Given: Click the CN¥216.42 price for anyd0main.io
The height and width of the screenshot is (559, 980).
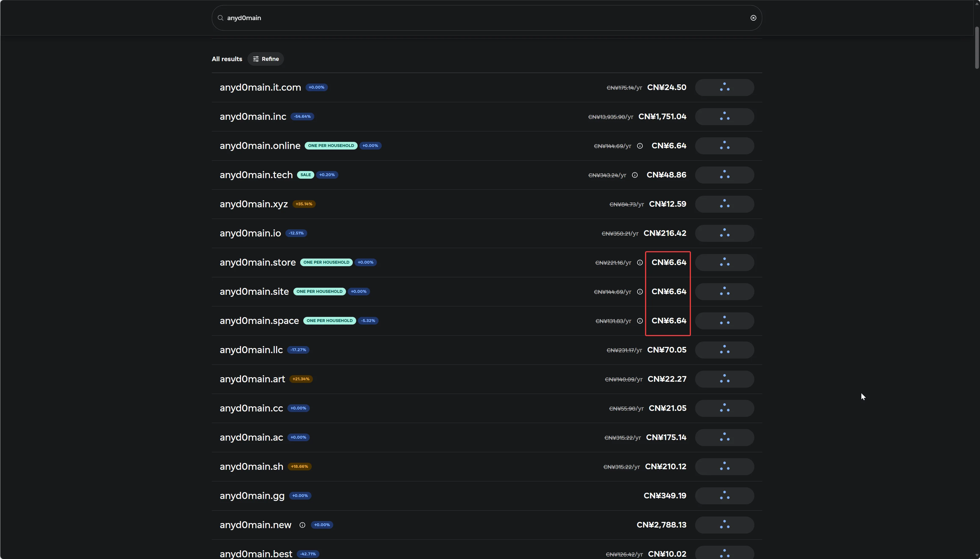Looking at the screenshot, I should tap(665, 233).
